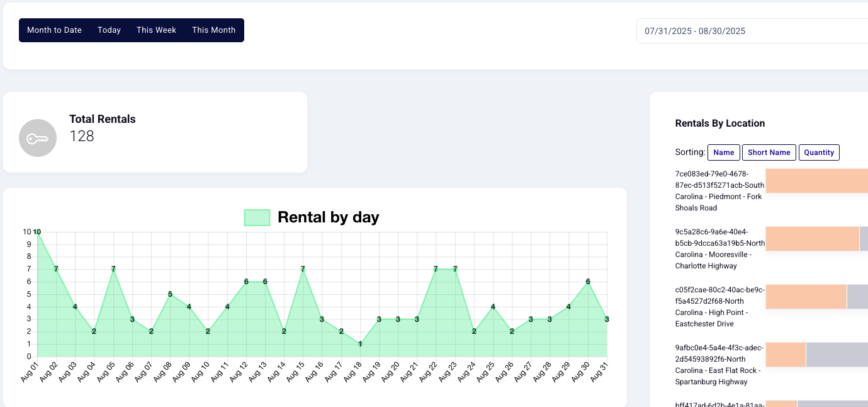Switch to This Week range
868x407 pixels.
tap(156, 30)
